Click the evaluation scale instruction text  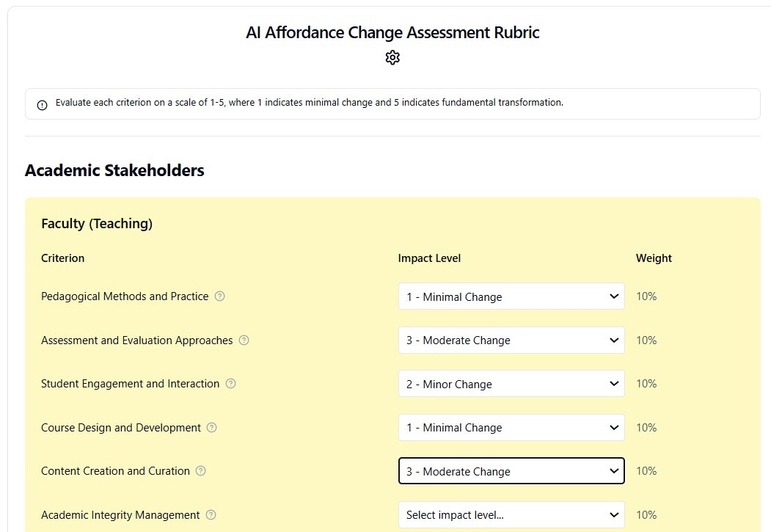click(x=310, y=102)
